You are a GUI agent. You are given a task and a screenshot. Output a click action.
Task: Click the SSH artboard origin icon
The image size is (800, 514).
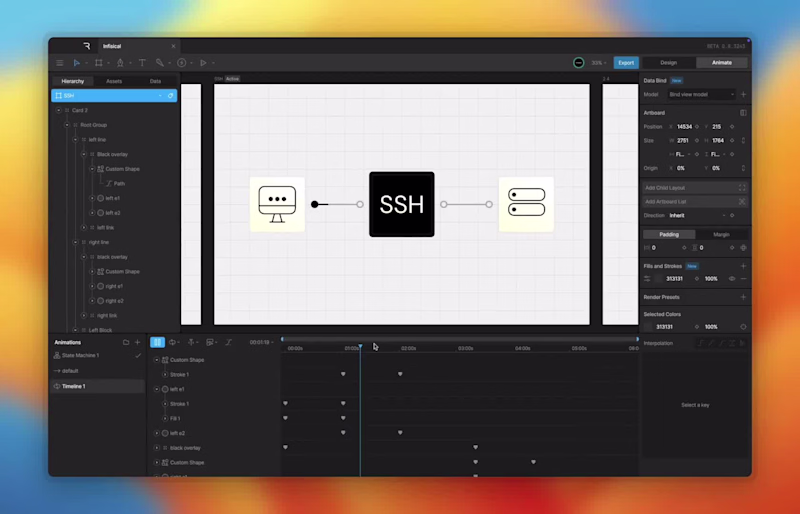click(170, 95)
